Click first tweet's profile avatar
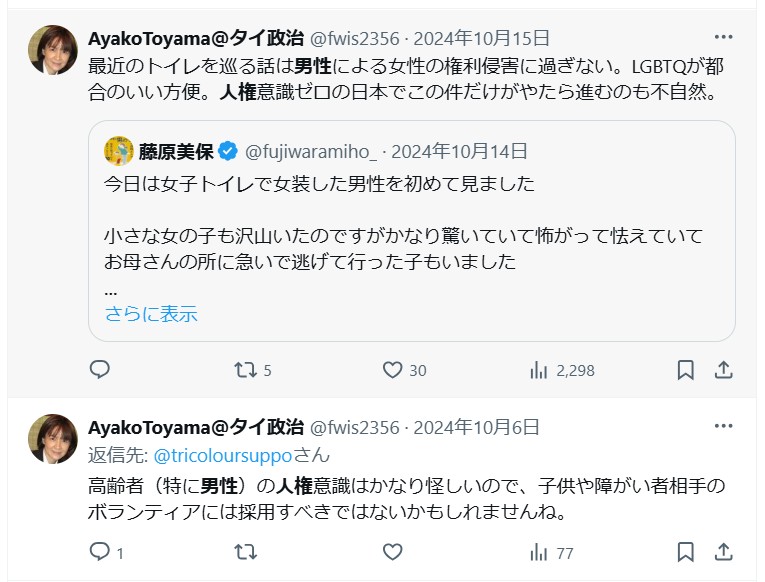Image resolution: width=765 pixels, height=582 pixels. tap(53, 50)
